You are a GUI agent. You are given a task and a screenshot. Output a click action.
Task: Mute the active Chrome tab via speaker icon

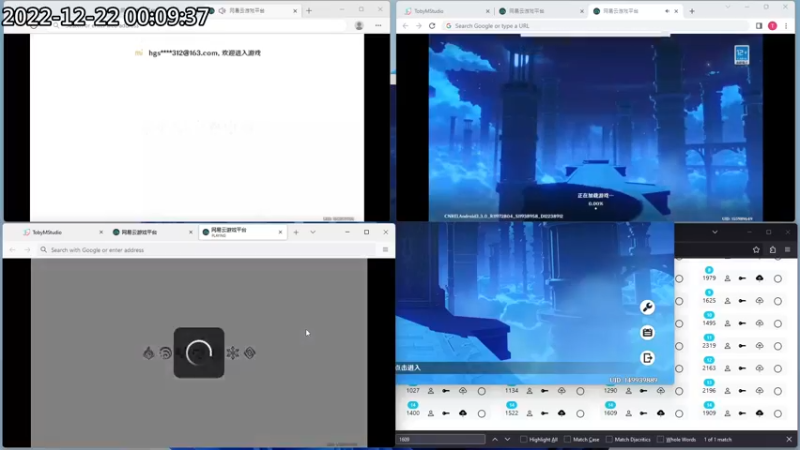tap(667, 11)
